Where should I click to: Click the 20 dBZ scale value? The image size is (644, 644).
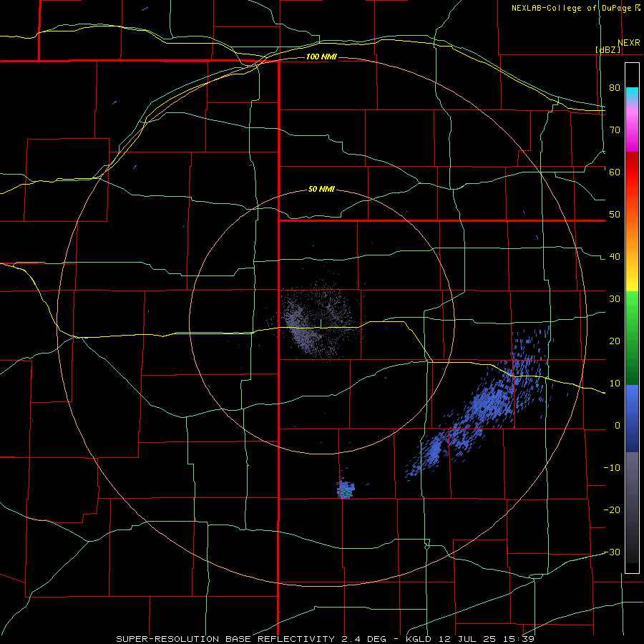click(615, 341)
